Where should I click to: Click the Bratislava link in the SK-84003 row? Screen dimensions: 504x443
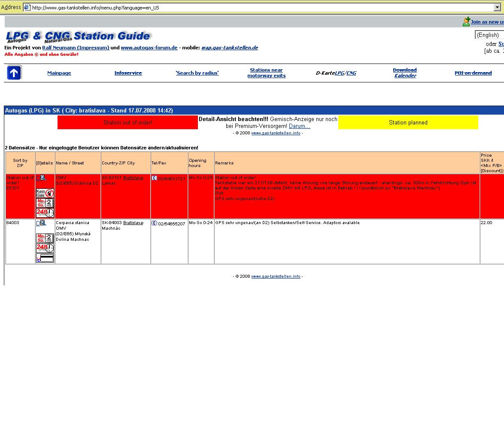[134, 223]
